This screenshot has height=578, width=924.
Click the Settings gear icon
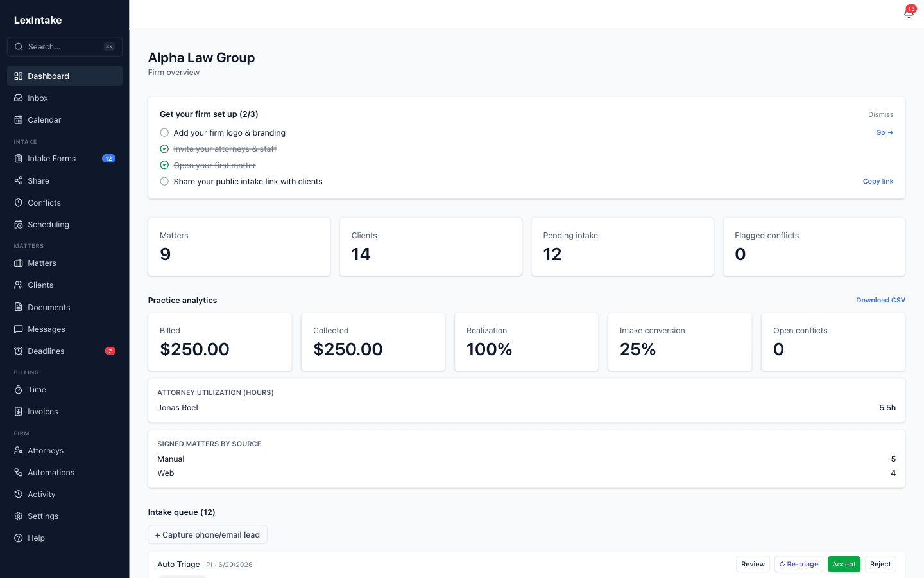[19, 516]
